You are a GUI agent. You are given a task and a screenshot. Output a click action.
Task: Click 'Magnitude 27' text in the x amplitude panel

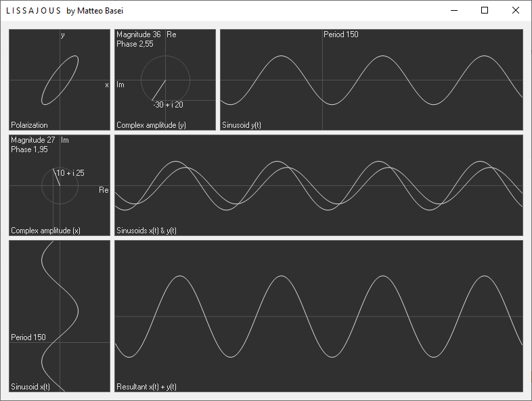(x=33, y=140)
